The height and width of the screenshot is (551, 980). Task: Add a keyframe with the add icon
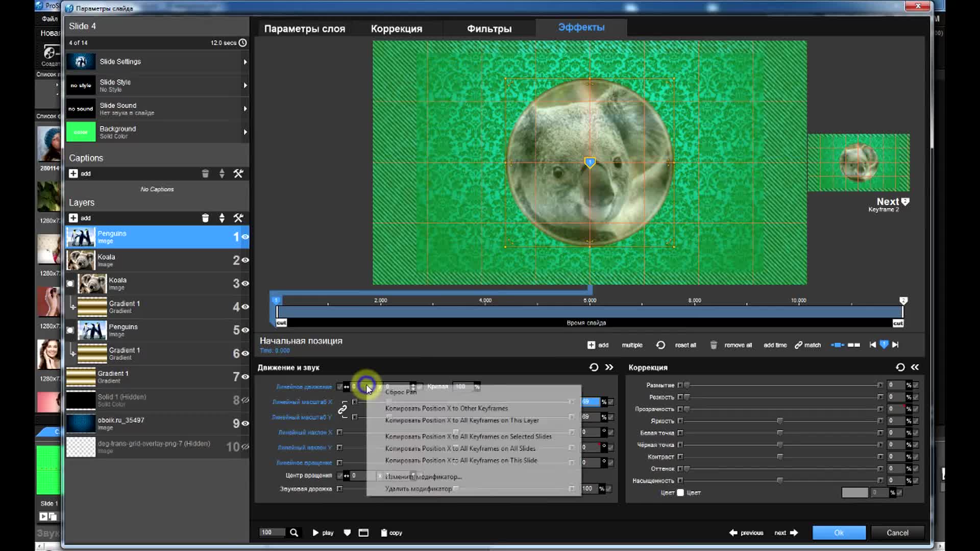click(591, 345)
